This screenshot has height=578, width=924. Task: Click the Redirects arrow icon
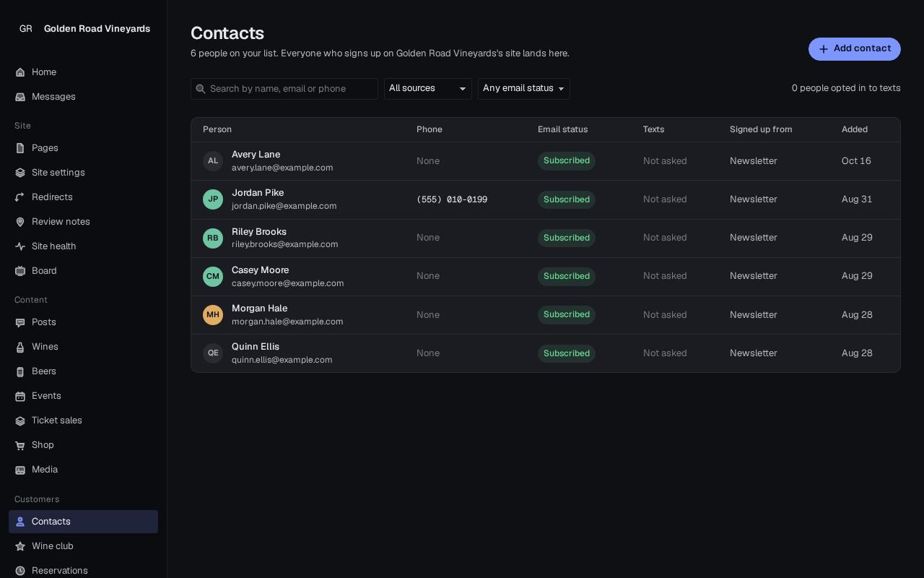(x=20, y=197)
